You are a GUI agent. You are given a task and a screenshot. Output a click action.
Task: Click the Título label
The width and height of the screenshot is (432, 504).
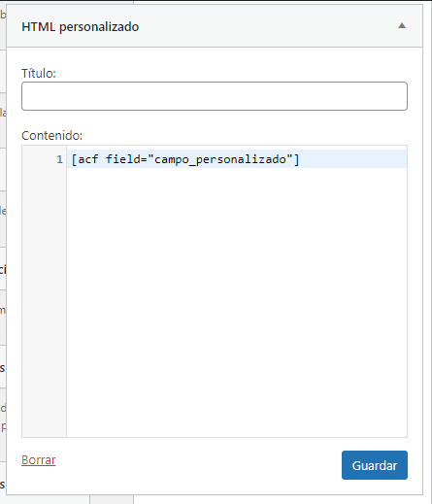[x=39, y=74]
